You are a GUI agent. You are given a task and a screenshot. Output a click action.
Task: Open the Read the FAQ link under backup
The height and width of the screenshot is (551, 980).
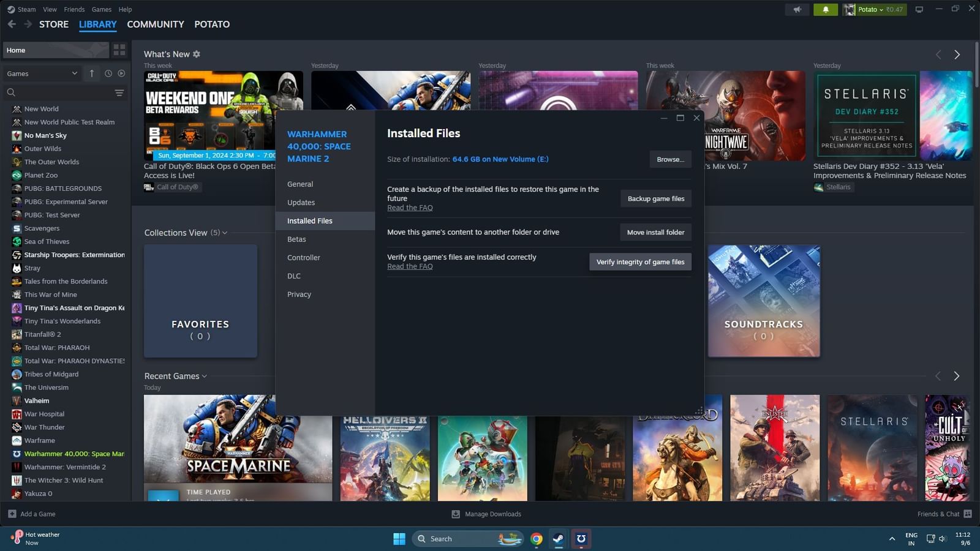[410, 208]
